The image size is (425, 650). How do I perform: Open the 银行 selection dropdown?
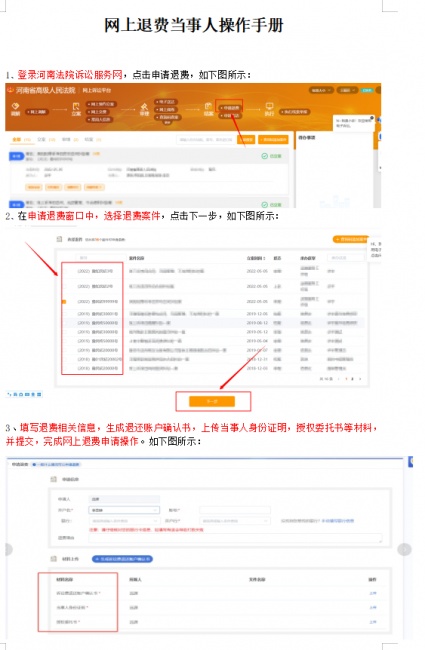coord(124,521)
